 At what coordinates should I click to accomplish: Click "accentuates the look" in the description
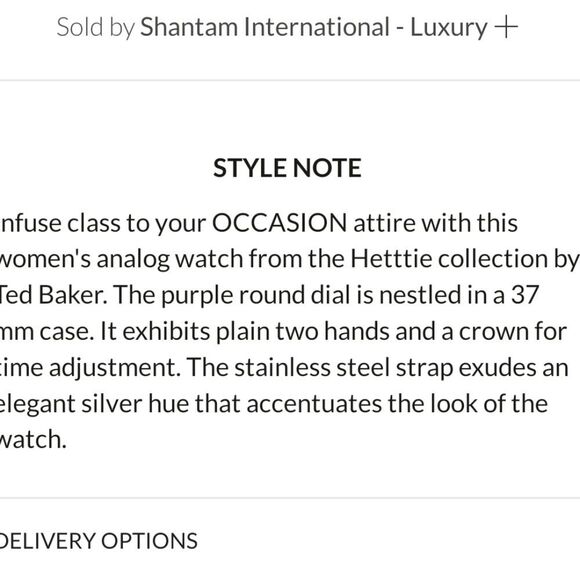(x=362, y=404)
